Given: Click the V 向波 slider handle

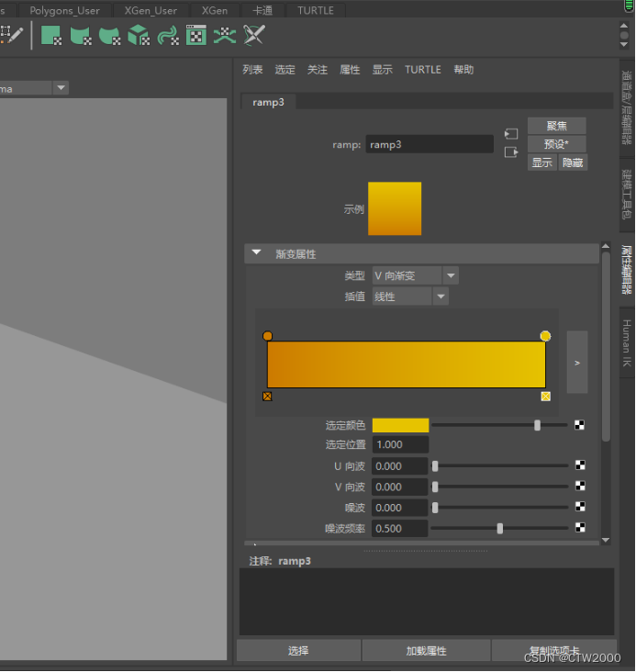Looking at the screenshot, I should pyautogui.click(x=435, y=487).
